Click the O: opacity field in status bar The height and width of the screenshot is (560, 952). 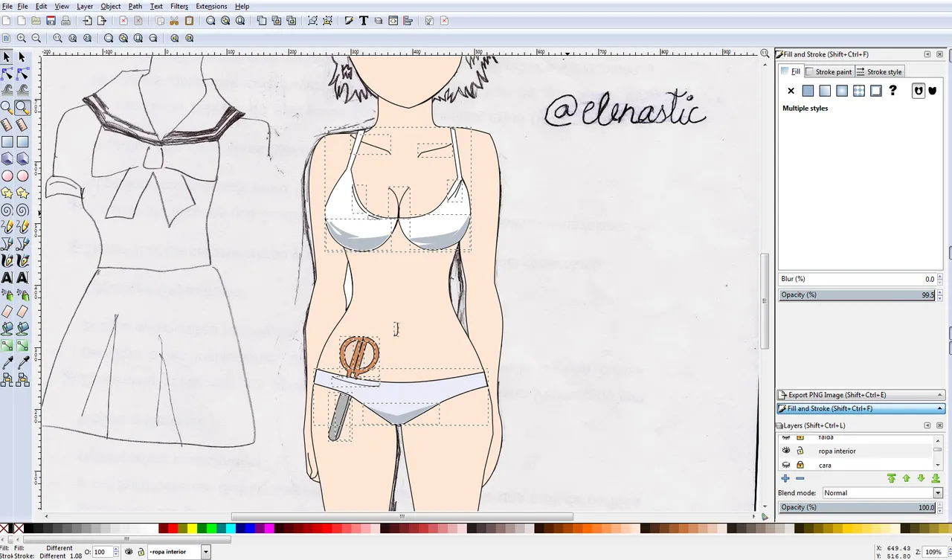pos(101,552)
